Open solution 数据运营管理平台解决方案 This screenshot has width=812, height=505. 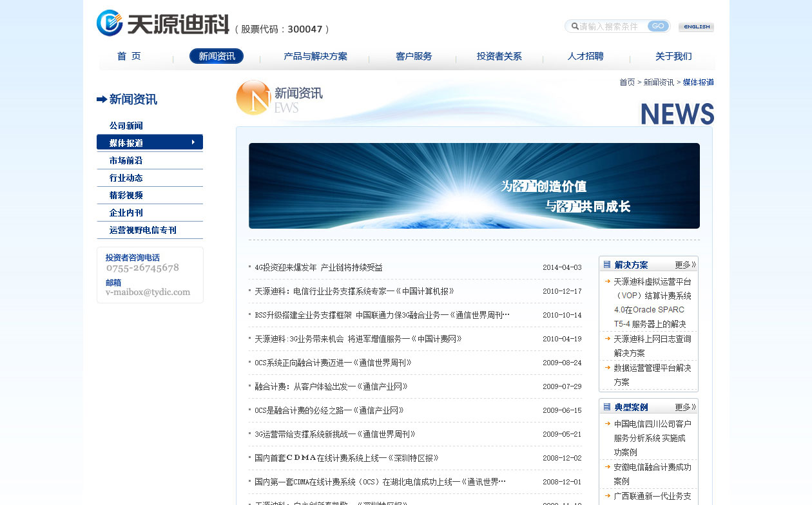coord(652,375)
